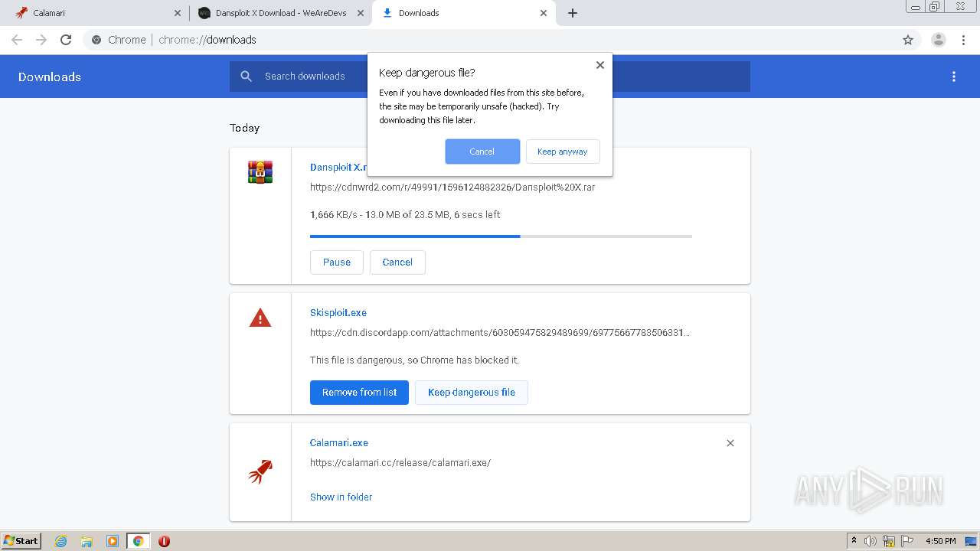Click the cdn.discordapp.com attachment URL
The height and width of the screenshot is (551, 980).
[500, 332]
